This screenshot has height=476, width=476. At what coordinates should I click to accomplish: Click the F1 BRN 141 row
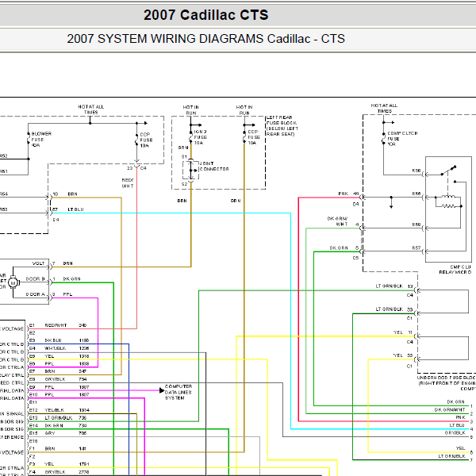point(57,449)
